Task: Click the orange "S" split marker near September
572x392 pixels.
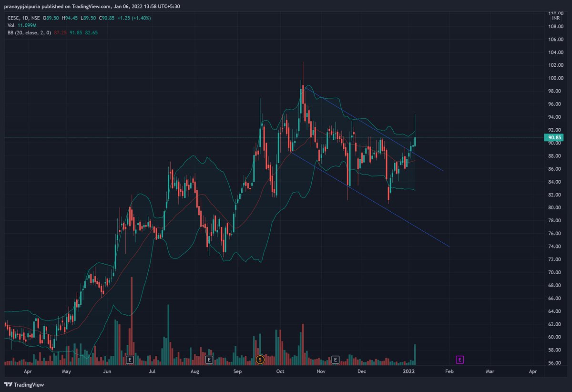Action: [x=260, y=360]
